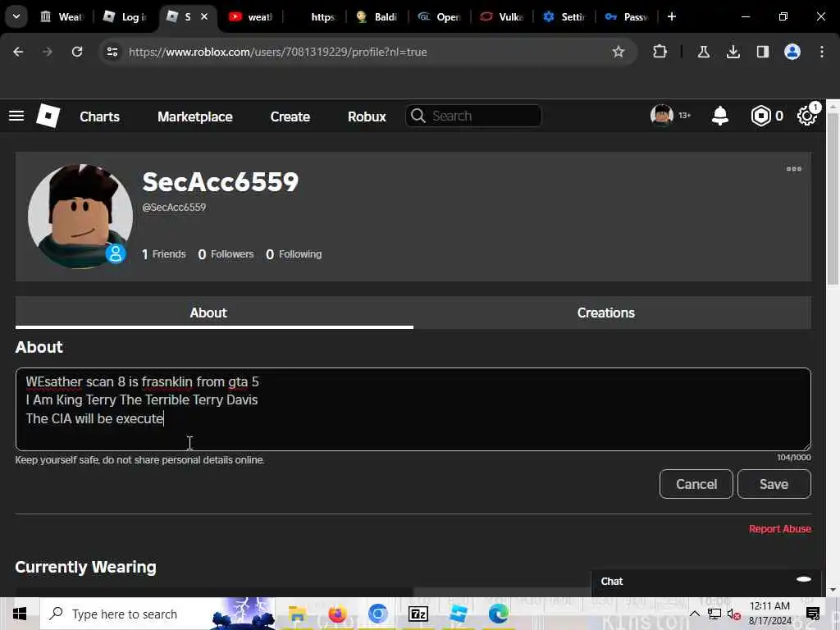The image size is (840, 630).
Task: Click the Roblox Search field
Action: coord(473,116)
